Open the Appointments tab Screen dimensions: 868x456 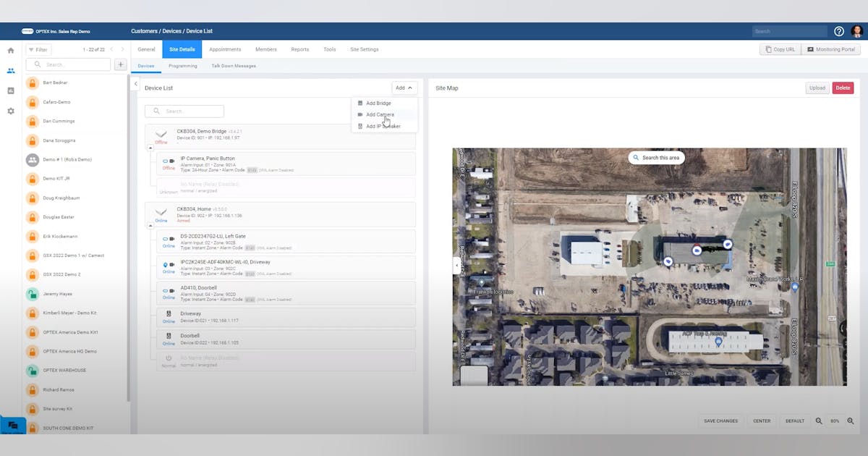pyautogui.click(x=225, y=48)
